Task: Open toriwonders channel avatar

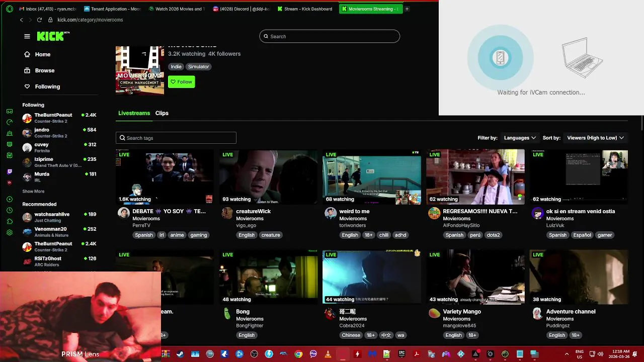Action: pyautogui.click(x=331, y=213)
